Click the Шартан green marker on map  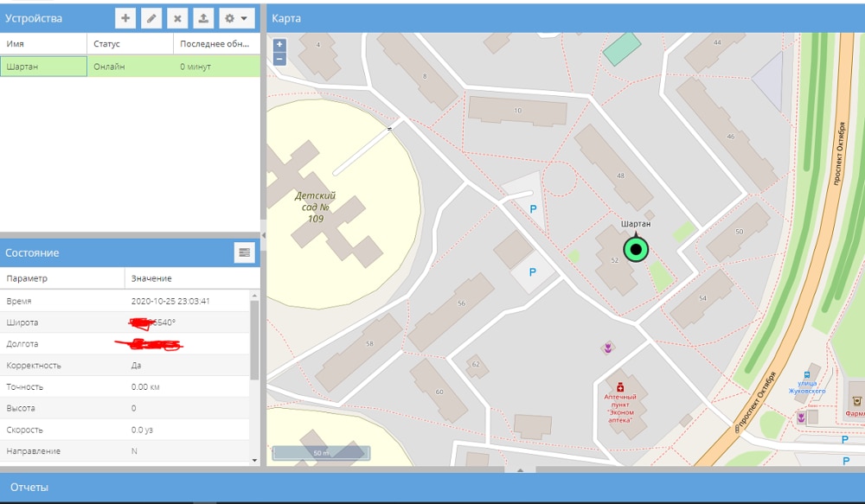[x=636, y=250]
